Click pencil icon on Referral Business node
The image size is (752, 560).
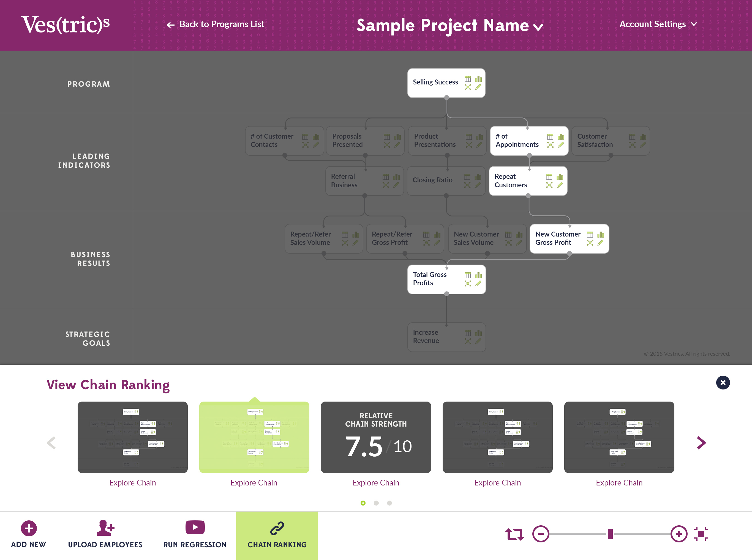[x=396, y=185]
